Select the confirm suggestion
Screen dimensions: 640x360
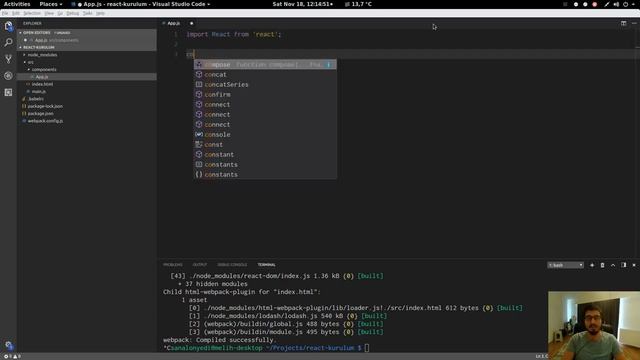265,94
